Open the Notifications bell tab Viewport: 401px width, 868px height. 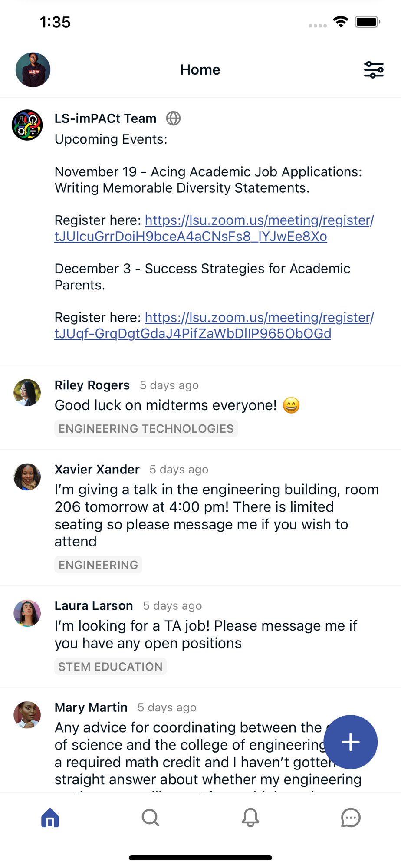pyautogui.click(x=250, y=818)
